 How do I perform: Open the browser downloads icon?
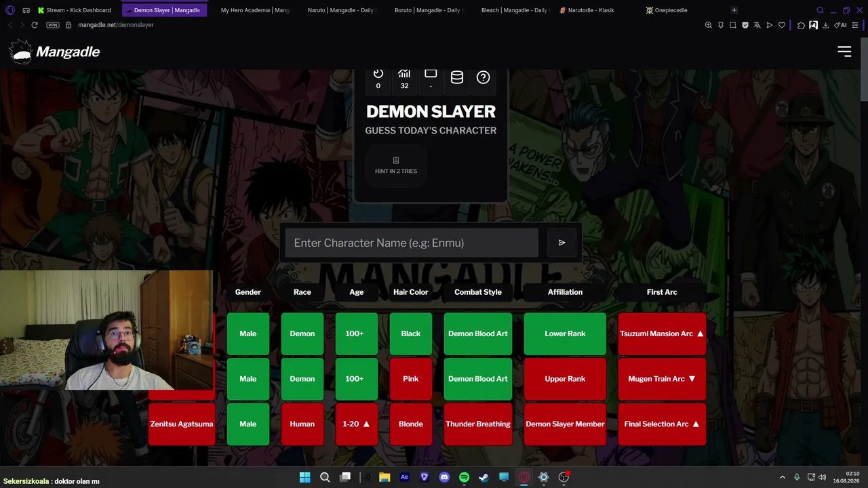(825, 25)
